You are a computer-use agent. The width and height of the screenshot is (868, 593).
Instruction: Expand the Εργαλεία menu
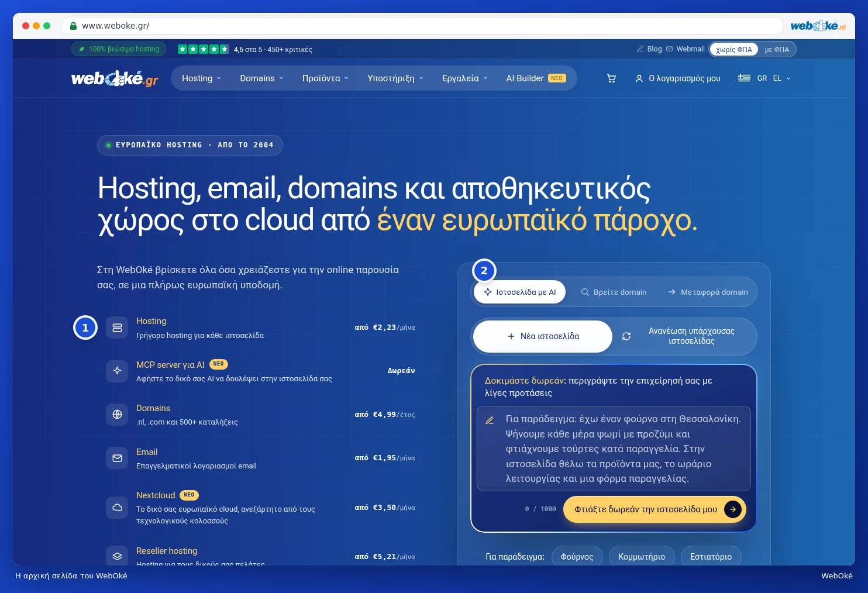point(464,78)
